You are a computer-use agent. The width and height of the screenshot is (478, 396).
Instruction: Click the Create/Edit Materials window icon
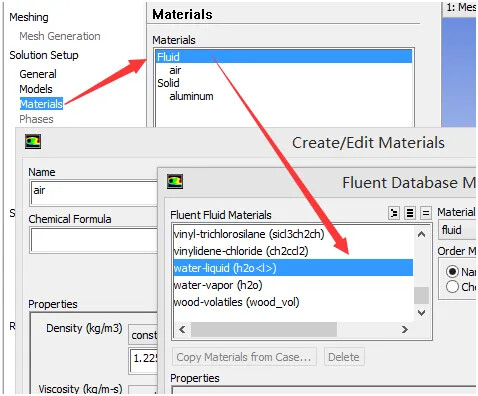[33, 142]
